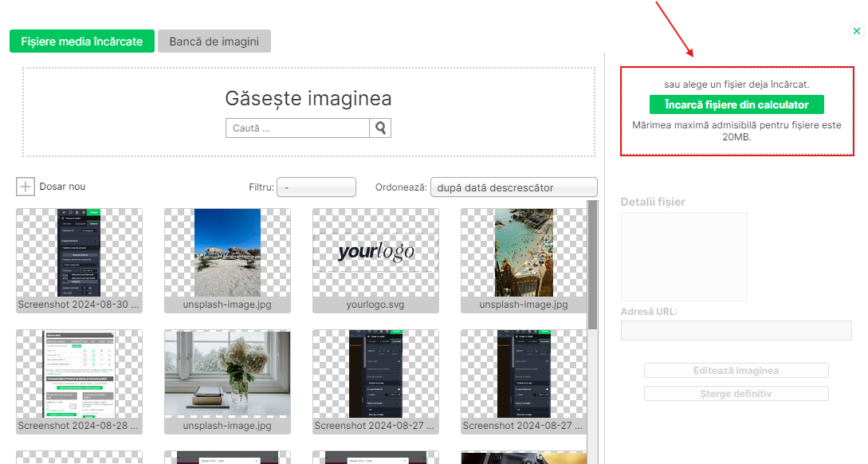
Task: Click the magnifying glass search icon
Action: coord(380,128)
